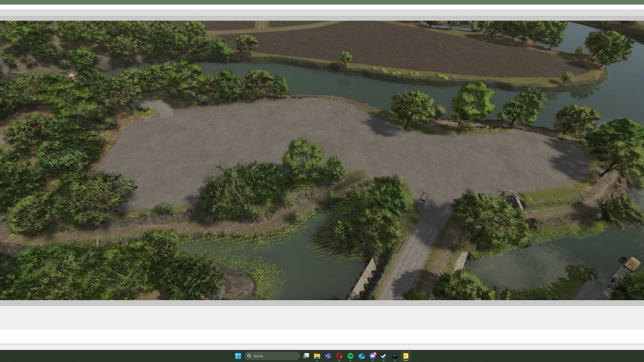Select the lone small tree beside the field
Screen dimensions: 644x362
(345, 58)
